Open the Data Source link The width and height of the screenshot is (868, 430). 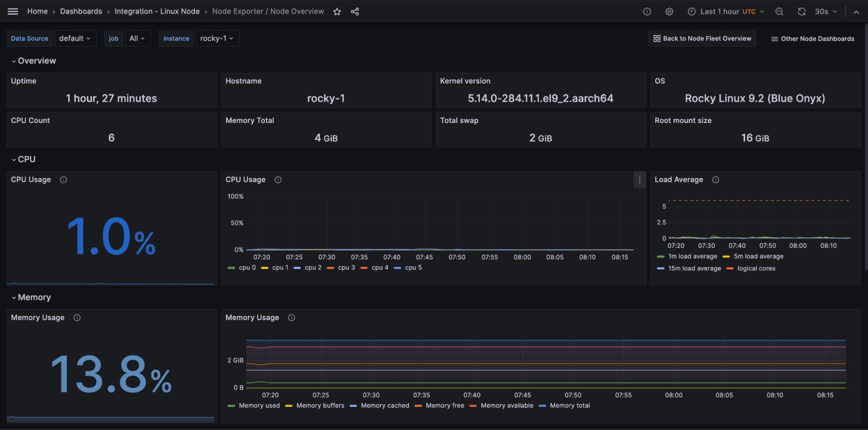(29, 38)
